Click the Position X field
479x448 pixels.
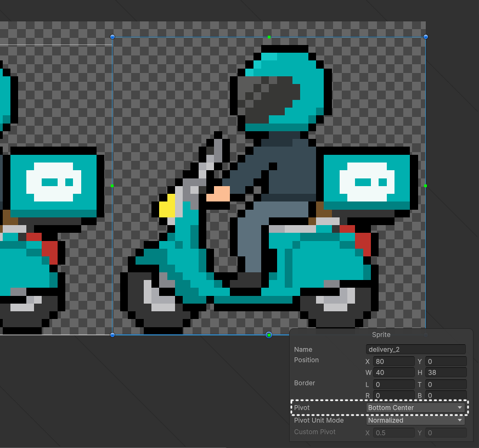coord(394,361)
